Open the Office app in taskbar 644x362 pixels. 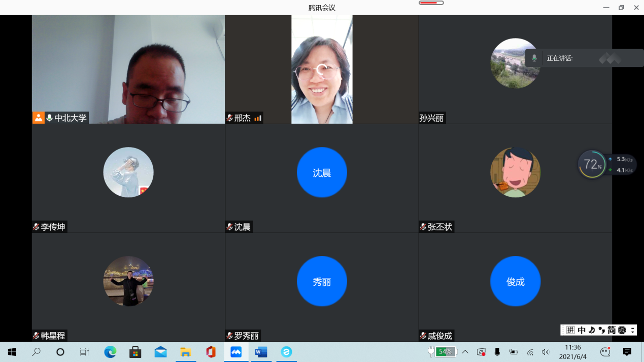[x=211, y=352]
